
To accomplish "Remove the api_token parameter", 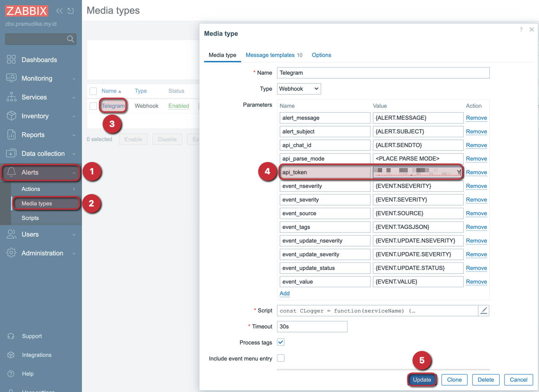I will pyautogui.click(x=476, y=172).
